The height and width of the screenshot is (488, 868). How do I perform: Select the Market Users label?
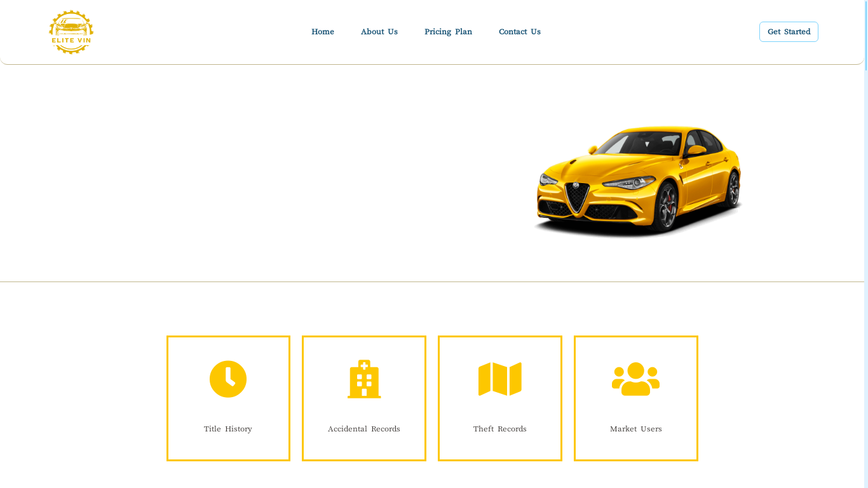636,429
